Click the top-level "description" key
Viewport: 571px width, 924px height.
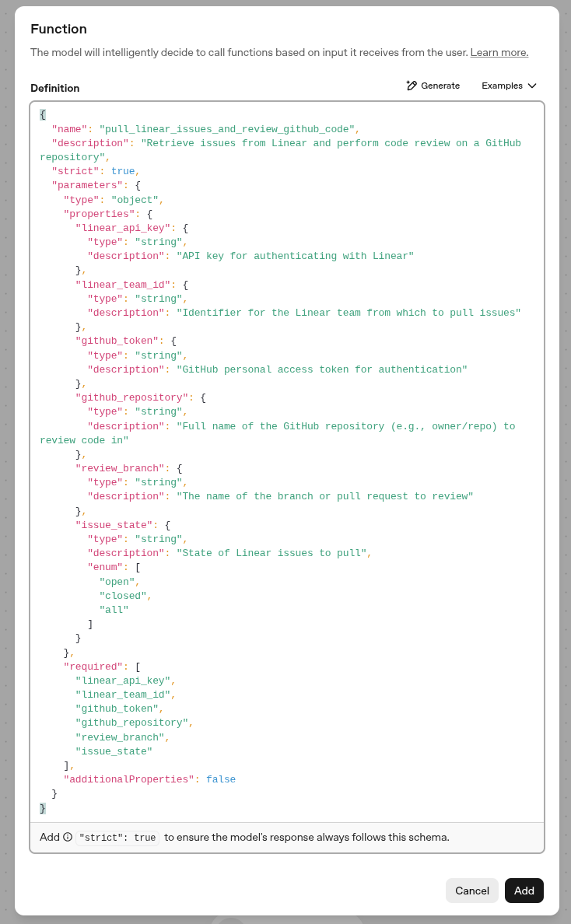pyautogui.click(x=90, y=143)
